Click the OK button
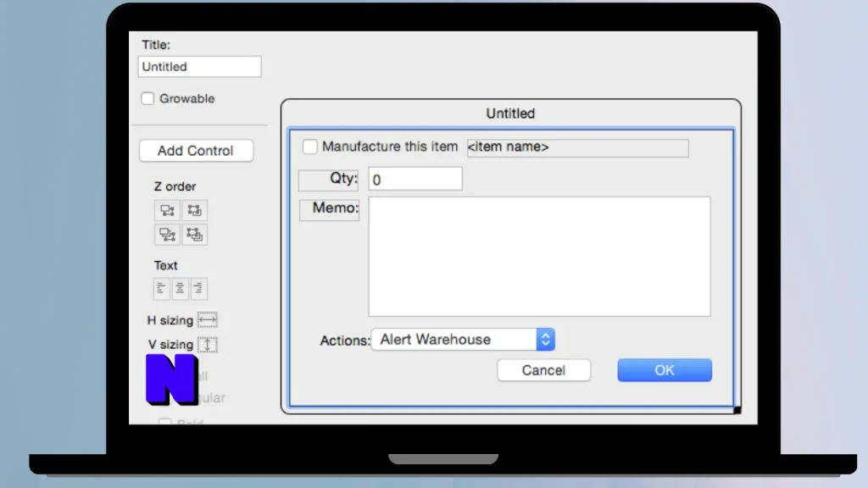868x488 pixels. coord(665,370)
